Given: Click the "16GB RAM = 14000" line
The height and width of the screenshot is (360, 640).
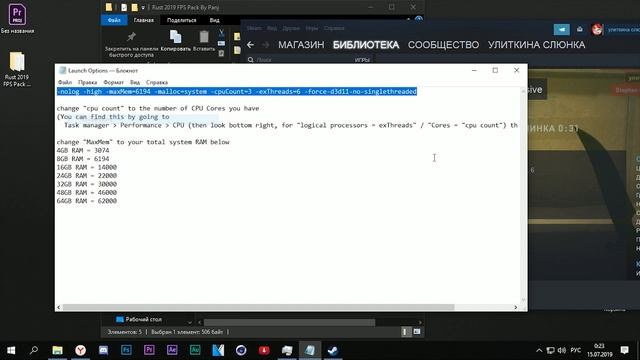Looking at the screenshot, I should 87,167.
